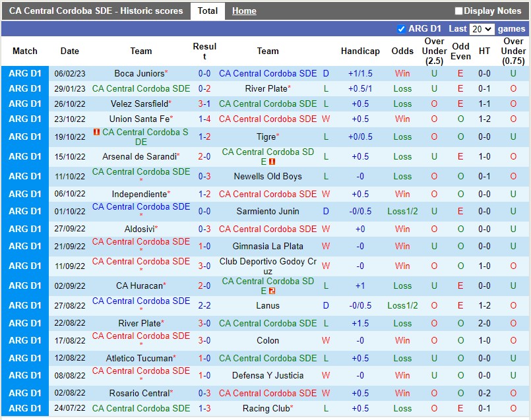Click the Atletico Tucuman team name
This screenshot has height=420, width=531.
click(139, 359)
